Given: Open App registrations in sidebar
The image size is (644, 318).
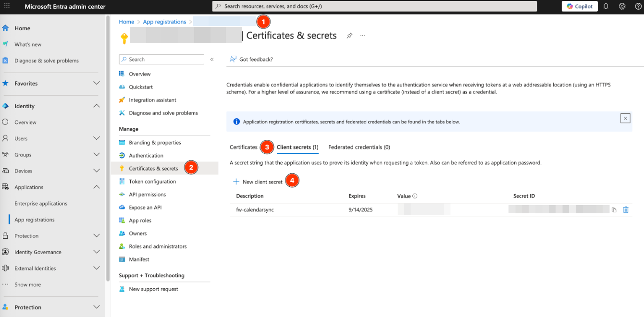Looking at the screenshot, I should click(35, 220).
